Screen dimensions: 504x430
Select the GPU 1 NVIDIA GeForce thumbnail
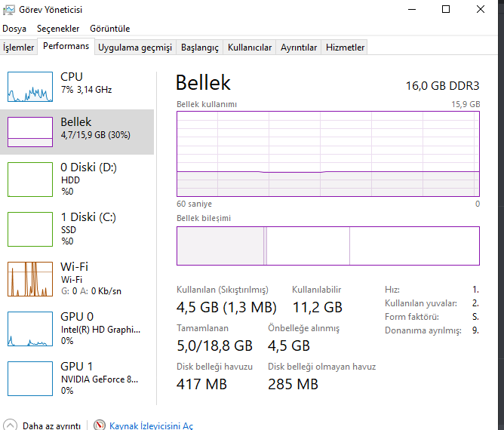(x=30, y=378)
